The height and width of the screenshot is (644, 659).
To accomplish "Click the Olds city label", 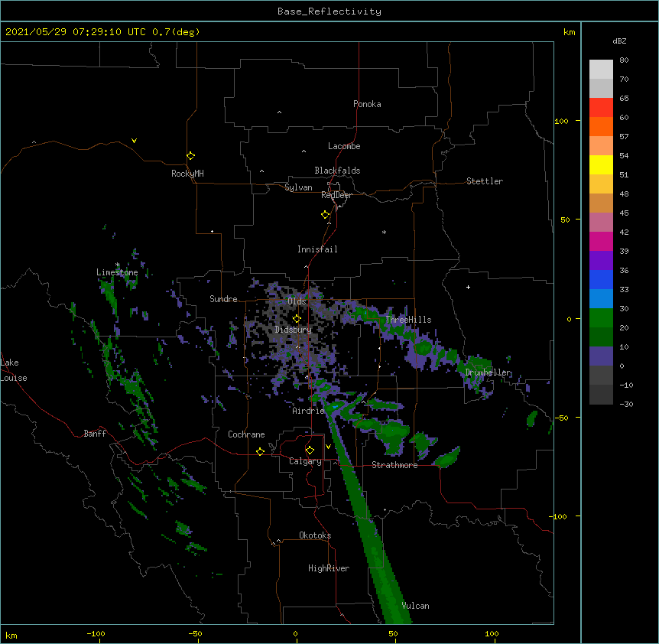I will click(x=297, y=301).
